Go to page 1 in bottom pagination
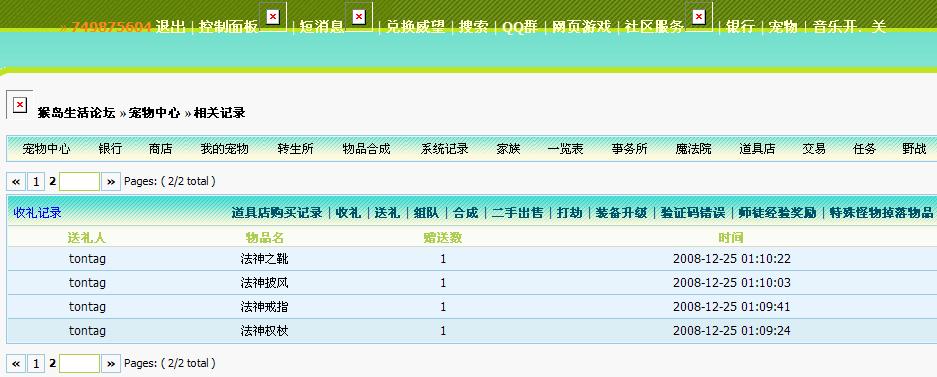 click(x=36, y=363)
